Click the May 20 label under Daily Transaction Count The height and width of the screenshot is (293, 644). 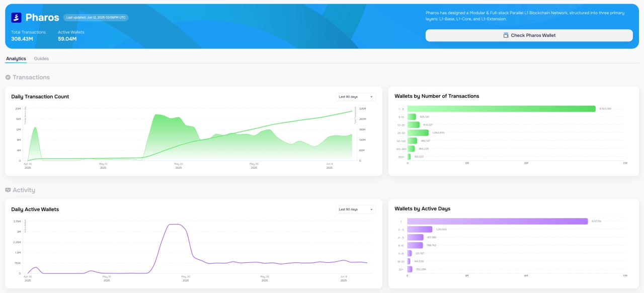[179, 166]
